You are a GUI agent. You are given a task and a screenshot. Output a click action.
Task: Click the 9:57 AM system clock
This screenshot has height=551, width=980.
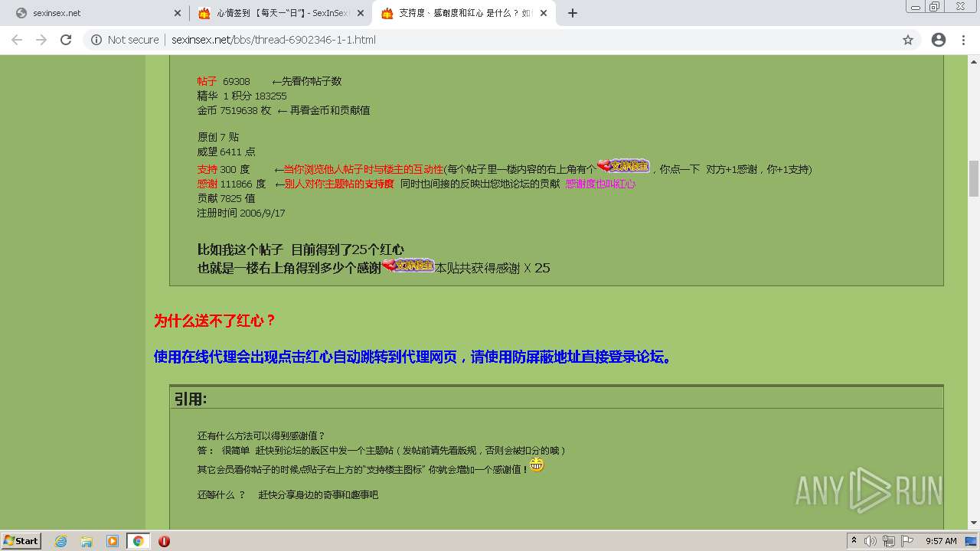(941, 541)
